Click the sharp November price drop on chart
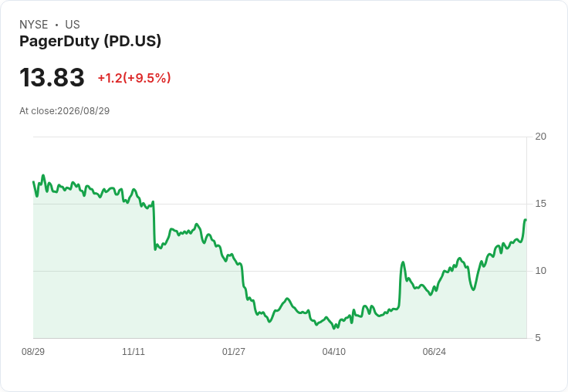The image size is (568, 392). (x=154, y=225)
